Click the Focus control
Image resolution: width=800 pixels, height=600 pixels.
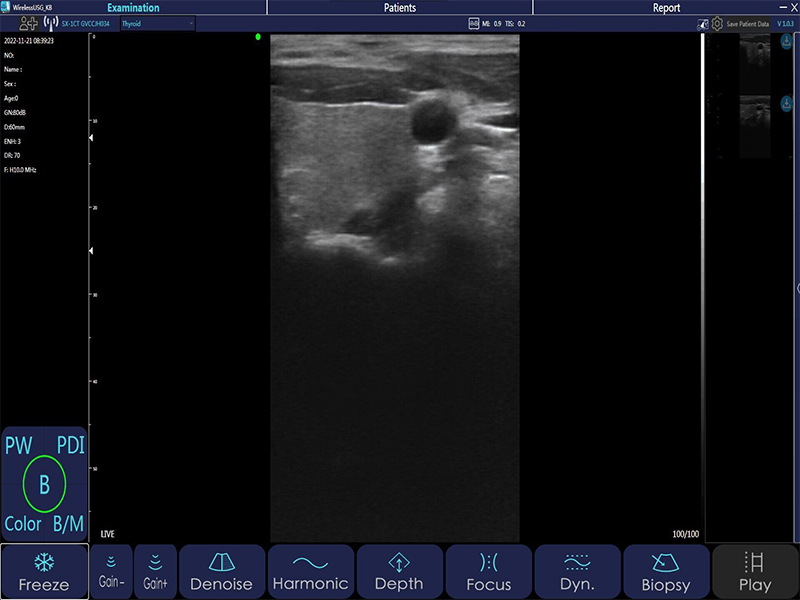coord(488,572)
